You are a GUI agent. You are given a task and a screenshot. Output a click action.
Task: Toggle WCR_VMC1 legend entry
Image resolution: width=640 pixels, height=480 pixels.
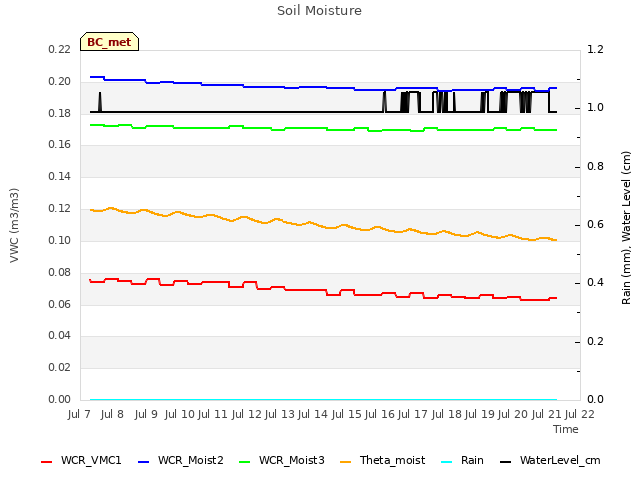coord(81,460)
